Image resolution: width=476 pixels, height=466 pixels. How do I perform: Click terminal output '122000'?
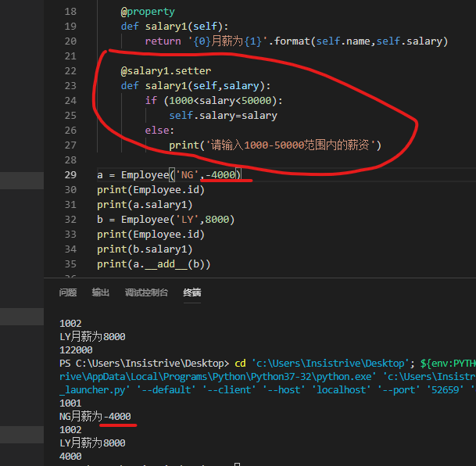point(76,350)
